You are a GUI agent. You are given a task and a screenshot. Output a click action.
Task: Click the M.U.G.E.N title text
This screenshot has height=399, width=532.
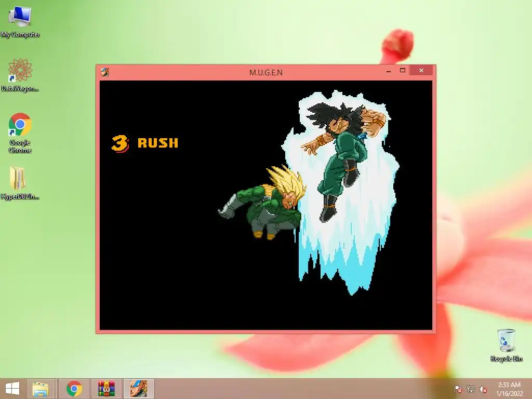click(x=266, y=73)
